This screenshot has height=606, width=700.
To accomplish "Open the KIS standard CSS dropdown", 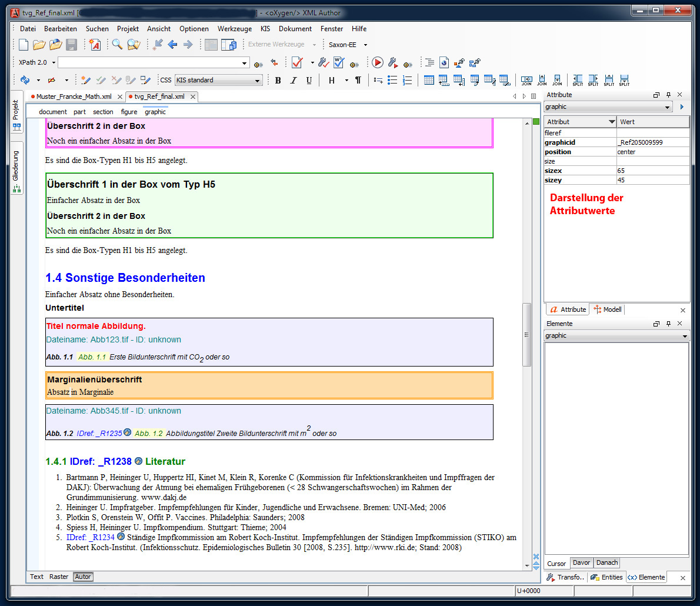I will 218,80.
